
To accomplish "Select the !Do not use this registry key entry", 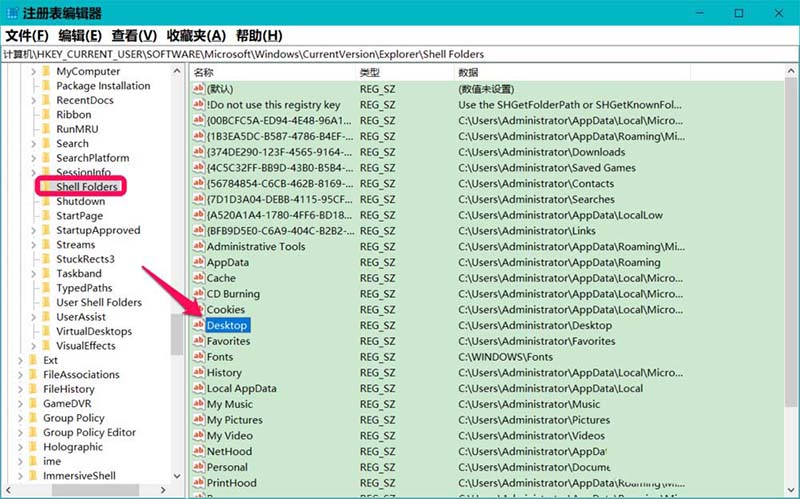I will [273, 105].
